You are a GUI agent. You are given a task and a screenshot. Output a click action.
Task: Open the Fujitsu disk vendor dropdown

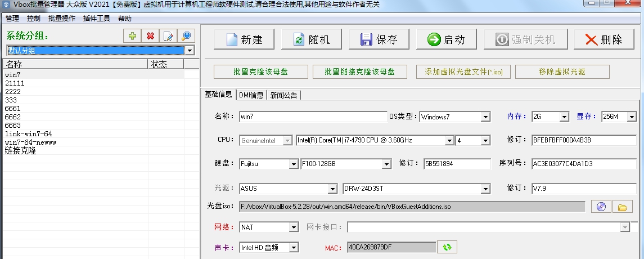(293, 164)
